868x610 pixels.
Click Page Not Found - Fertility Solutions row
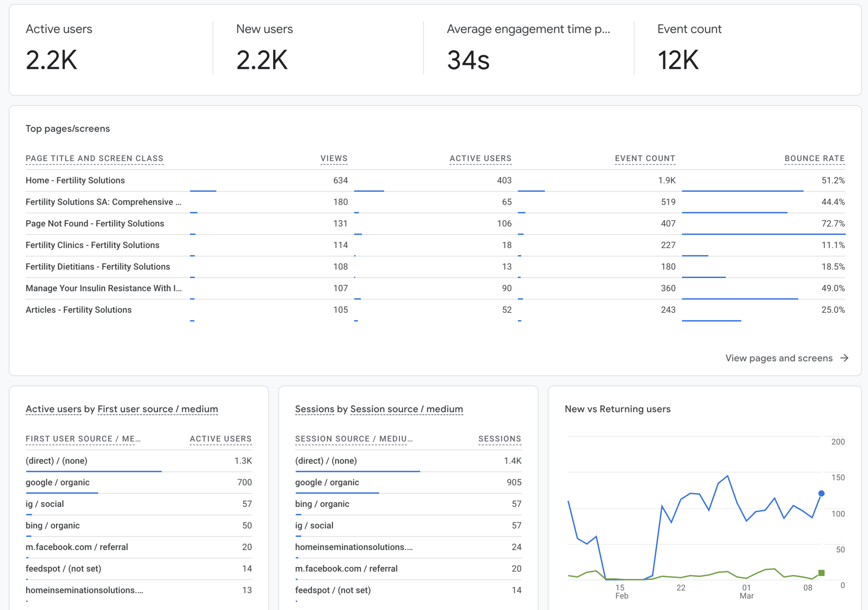pos(95,223)
